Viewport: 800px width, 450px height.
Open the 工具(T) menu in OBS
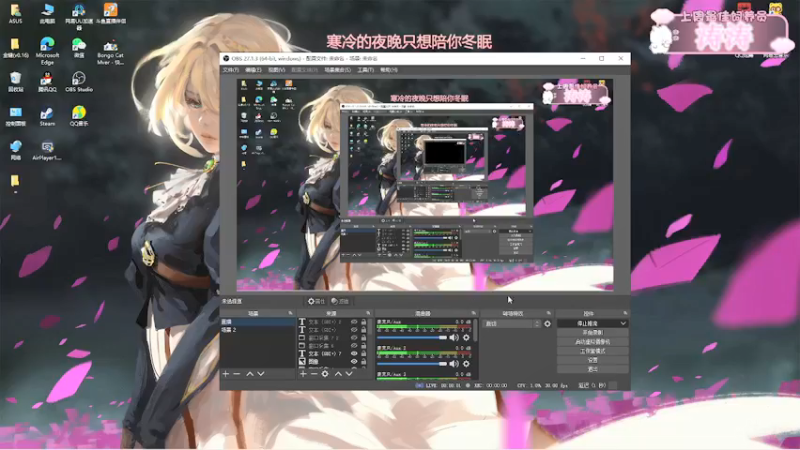click(365, 70)
